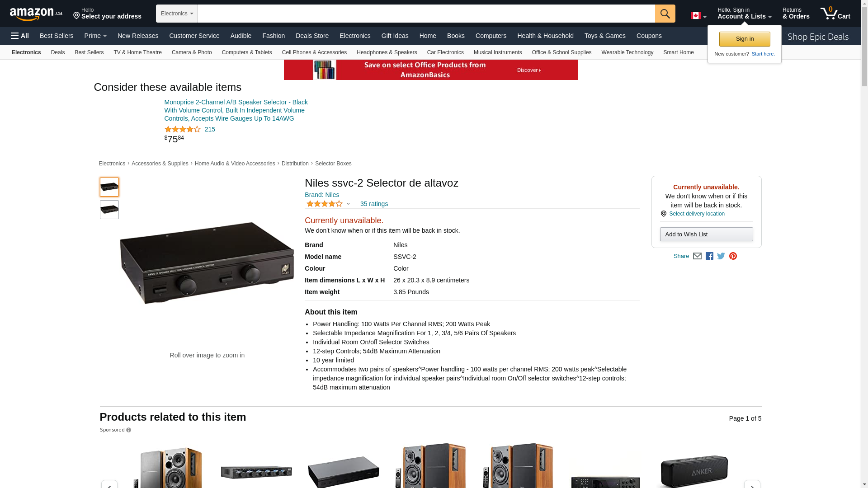
Task: Open the shopping cart icon
Action: coord(835,13)
